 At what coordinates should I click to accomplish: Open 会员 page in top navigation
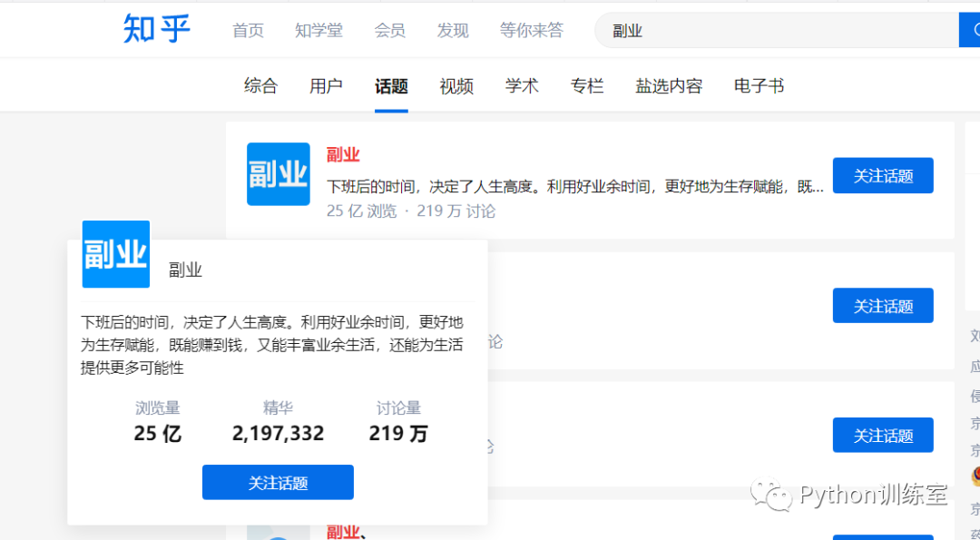[x=389, y=30]
